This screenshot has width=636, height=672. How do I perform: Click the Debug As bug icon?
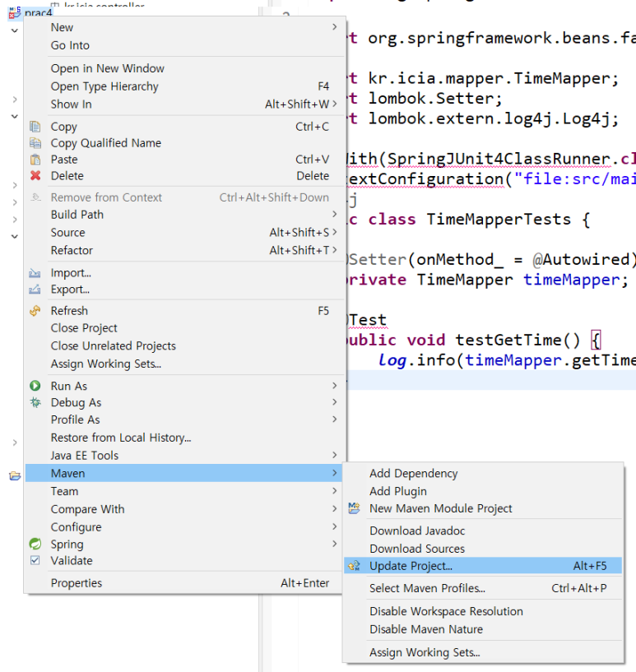pos(35,402)
